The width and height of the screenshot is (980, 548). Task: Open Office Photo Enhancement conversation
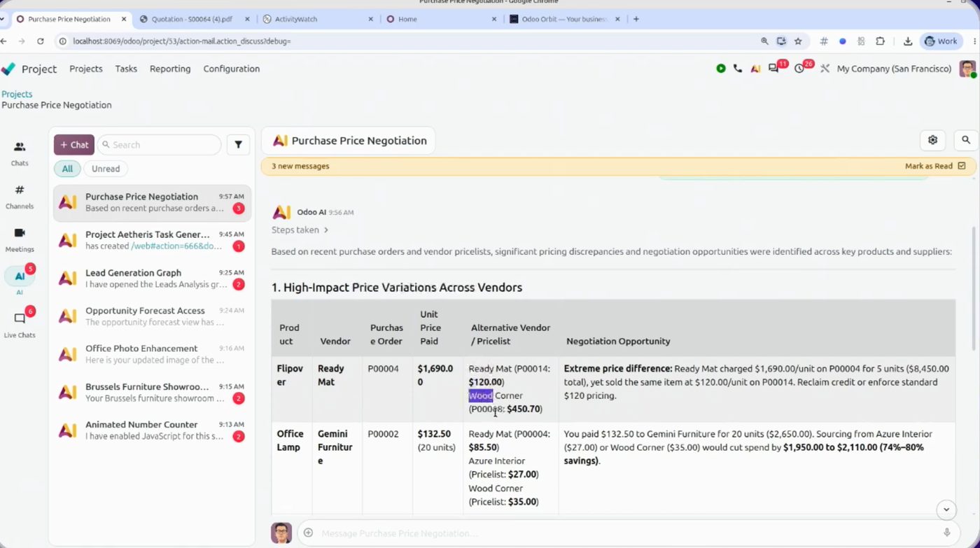point(152,354)
